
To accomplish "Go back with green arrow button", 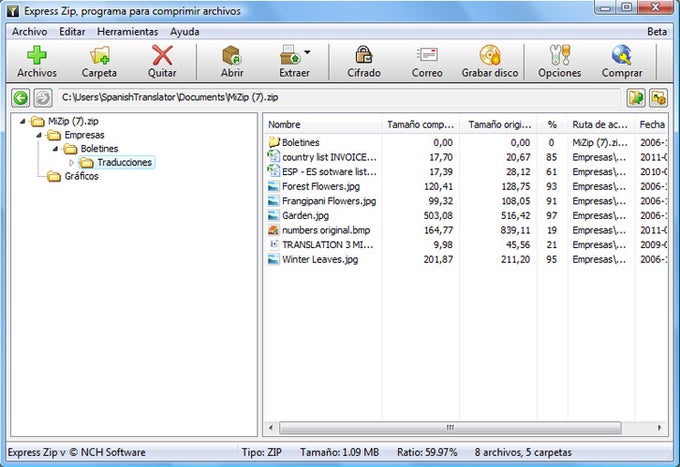I will coord(20,98).
